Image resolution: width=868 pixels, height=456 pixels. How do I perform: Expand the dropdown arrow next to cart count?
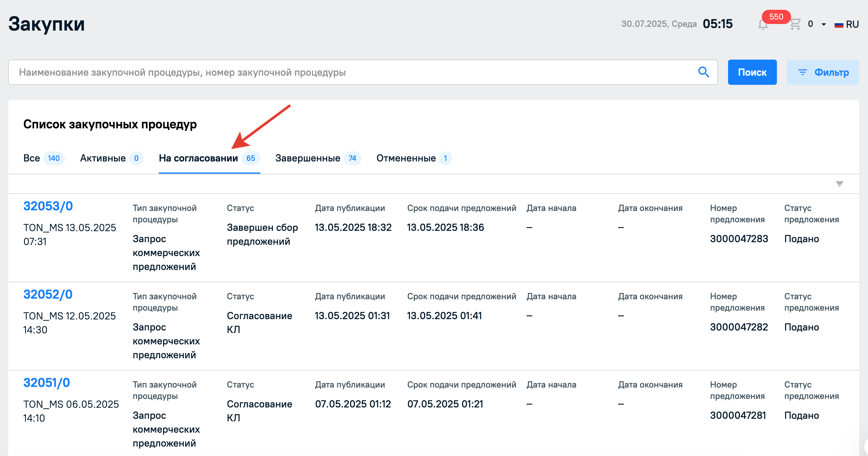[x=824, y=24]
